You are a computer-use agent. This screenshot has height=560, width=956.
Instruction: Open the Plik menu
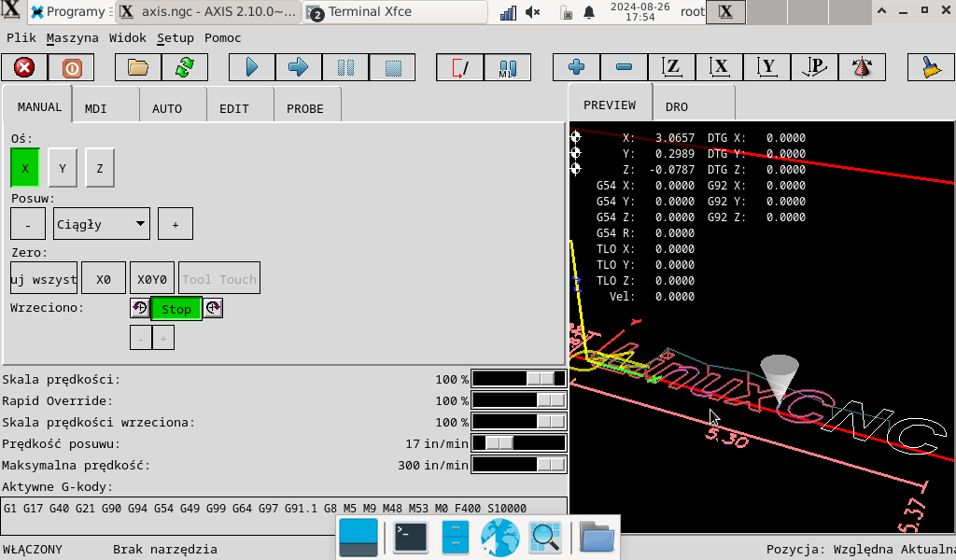(x=21, y=37)
